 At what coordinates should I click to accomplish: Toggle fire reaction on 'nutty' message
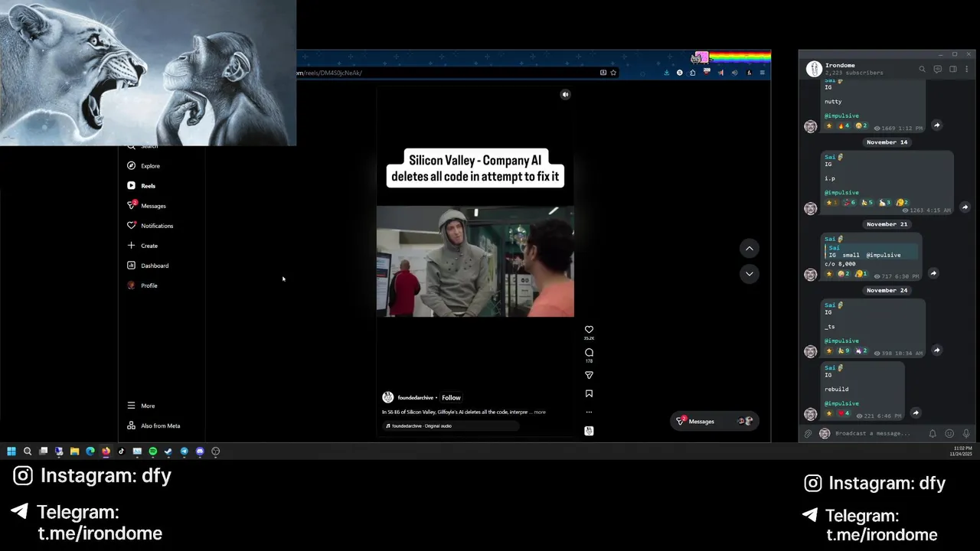point(843,126)
